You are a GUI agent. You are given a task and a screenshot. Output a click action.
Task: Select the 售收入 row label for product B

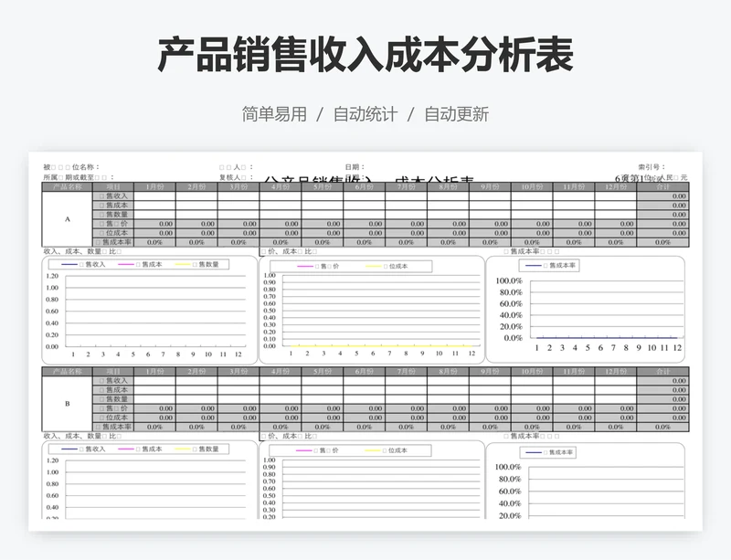coord(113,380)
